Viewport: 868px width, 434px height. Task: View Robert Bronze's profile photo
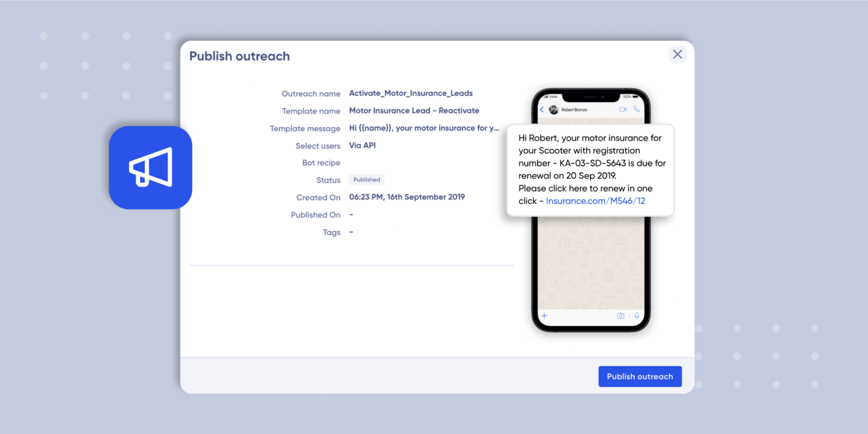(553, 110)
